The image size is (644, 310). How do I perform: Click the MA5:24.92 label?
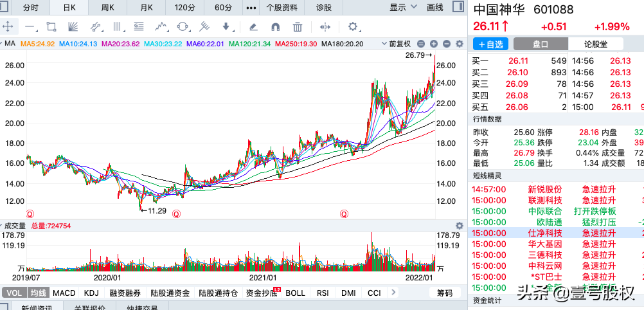coord(37,44)
